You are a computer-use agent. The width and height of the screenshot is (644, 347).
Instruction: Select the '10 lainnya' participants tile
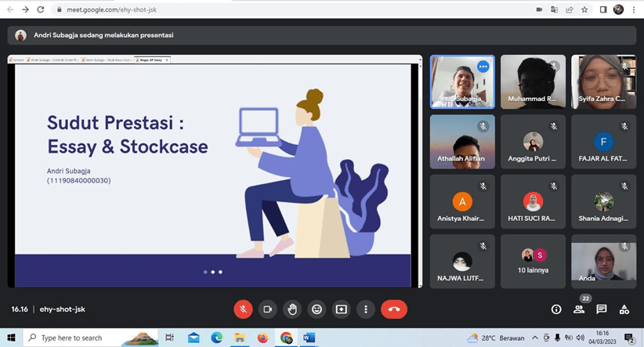[x=533, y=261]
